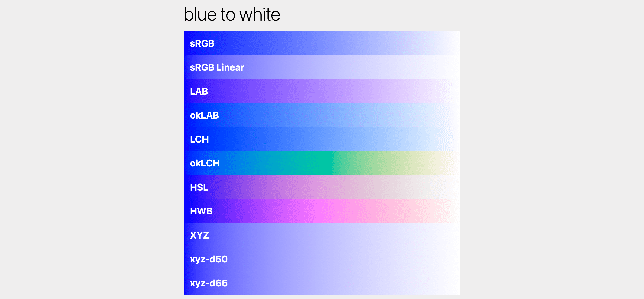The height and width of the screenshot is (299, 644).
Task: Click the xyz-d65 label text
Action: [x=209, y=283]
